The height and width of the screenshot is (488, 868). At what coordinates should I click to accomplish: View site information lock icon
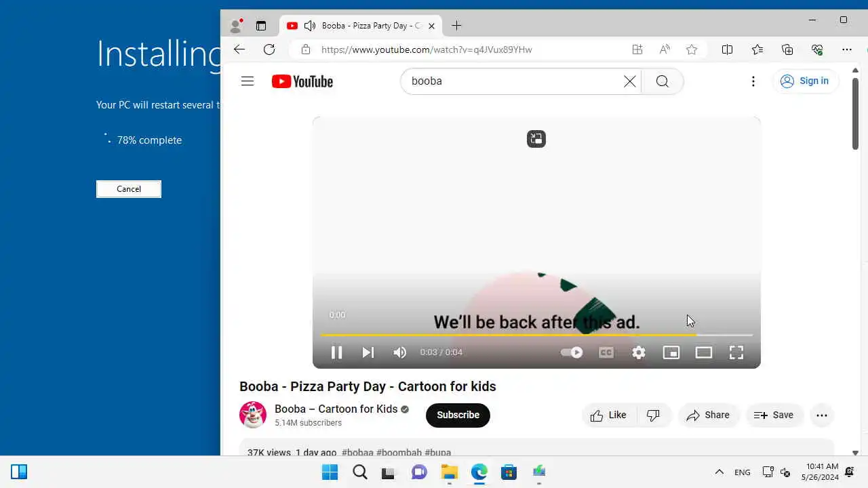pos(306,49)
